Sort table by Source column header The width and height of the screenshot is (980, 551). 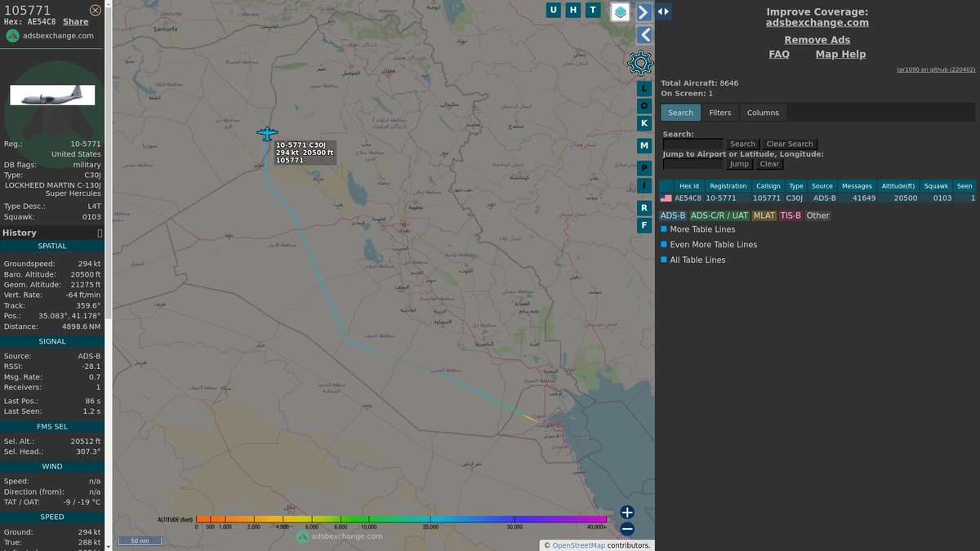pyautogui.click(x=822, y=186)
